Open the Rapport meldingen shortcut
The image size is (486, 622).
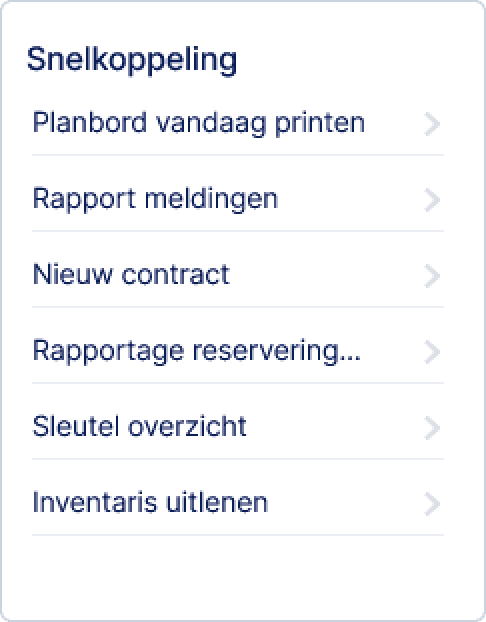click(238, 200)
